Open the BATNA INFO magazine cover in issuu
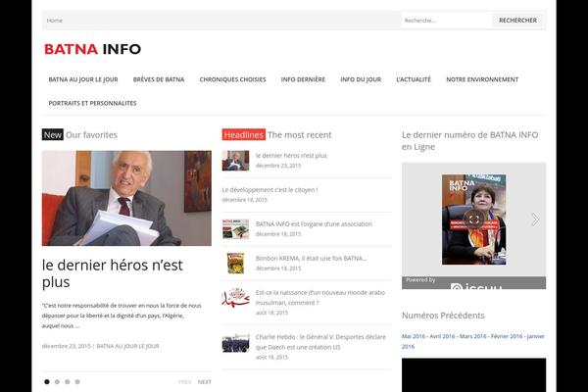Screen dimensions: 588x392 473,220
